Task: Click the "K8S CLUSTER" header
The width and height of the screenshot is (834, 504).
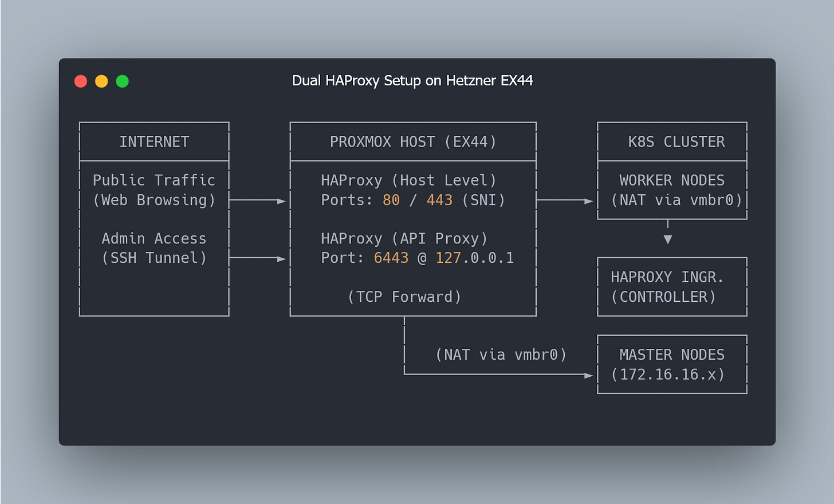Action: click(x=676, y=142)
